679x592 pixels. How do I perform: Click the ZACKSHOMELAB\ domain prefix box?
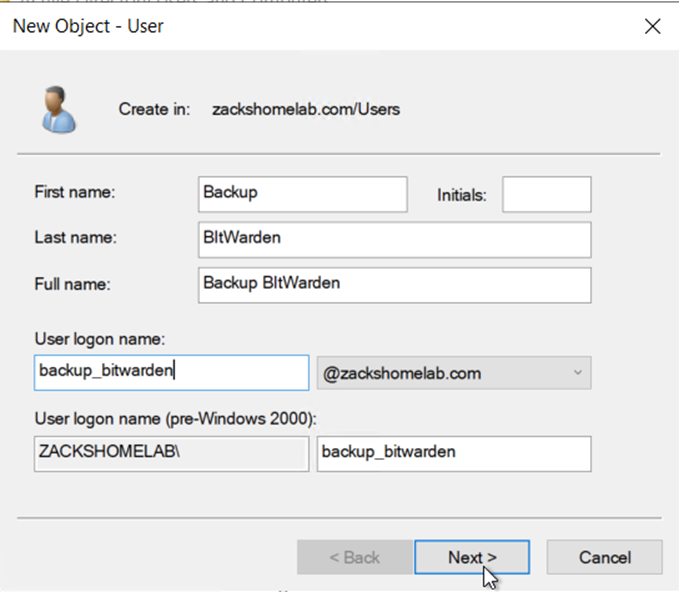coord(171,453)
